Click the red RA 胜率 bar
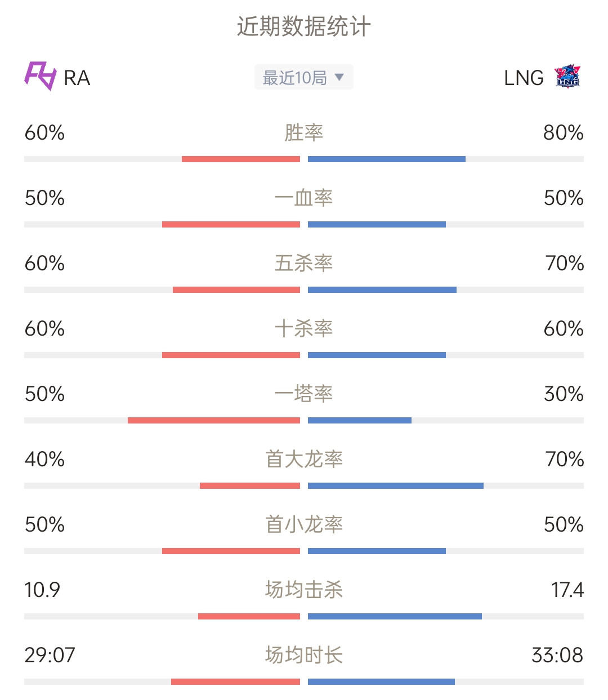 [x=241, y=159]
